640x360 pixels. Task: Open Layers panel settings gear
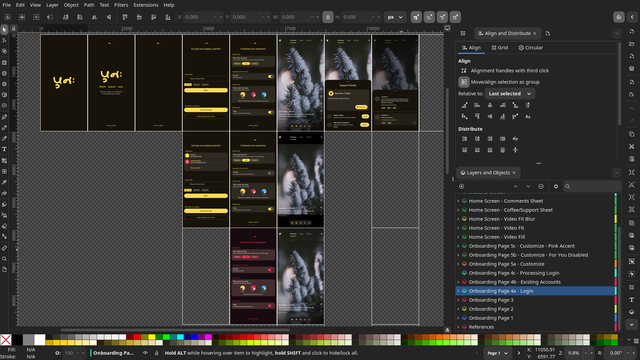tap(556, 187)
